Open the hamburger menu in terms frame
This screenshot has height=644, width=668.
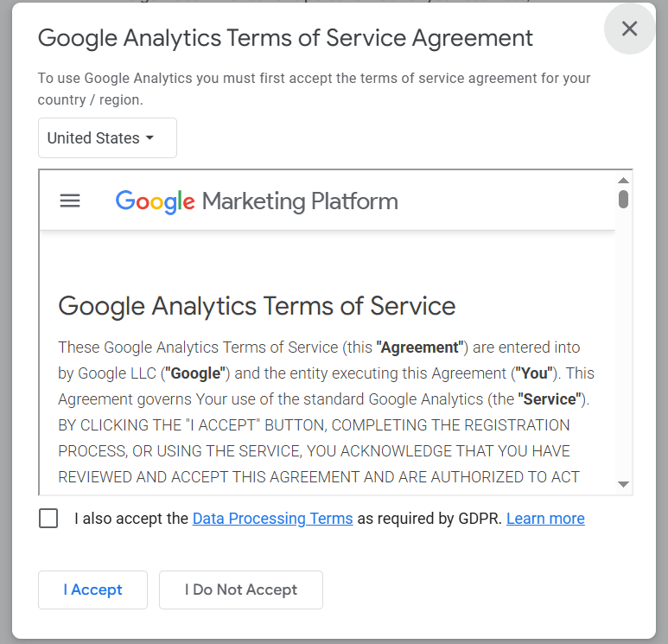coord(70,201)
